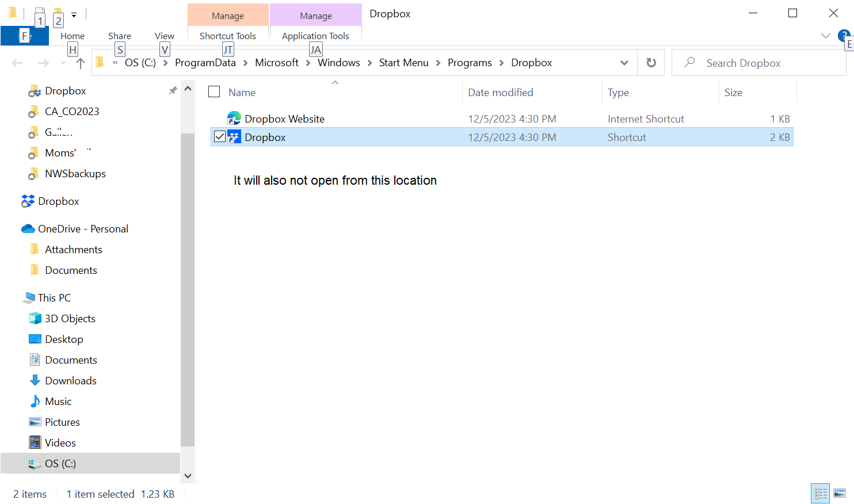Open the Home ribbon tab
The image size is (854, 504).
point(73,36)
